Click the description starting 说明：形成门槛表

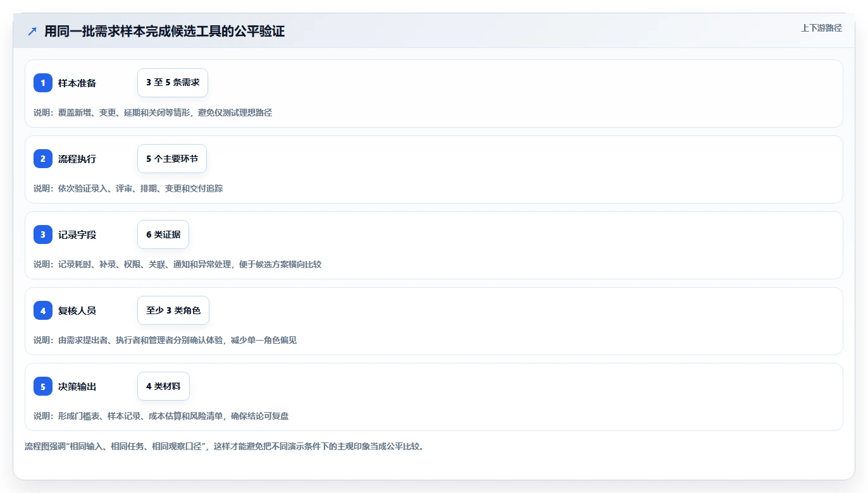(161, 416)
